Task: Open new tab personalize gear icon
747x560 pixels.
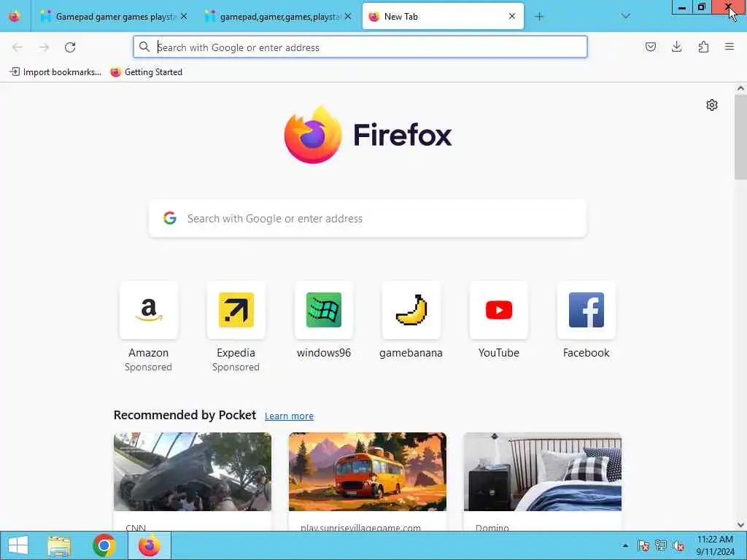Action: pyautogui.click(x=712, y=105)
